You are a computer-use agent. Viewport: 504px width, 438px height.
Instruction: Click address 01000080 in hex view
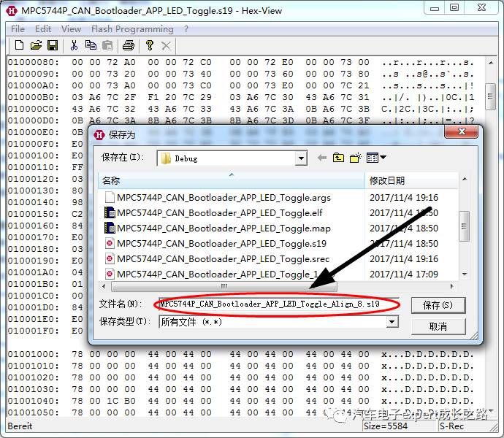[x=34, y=62]
